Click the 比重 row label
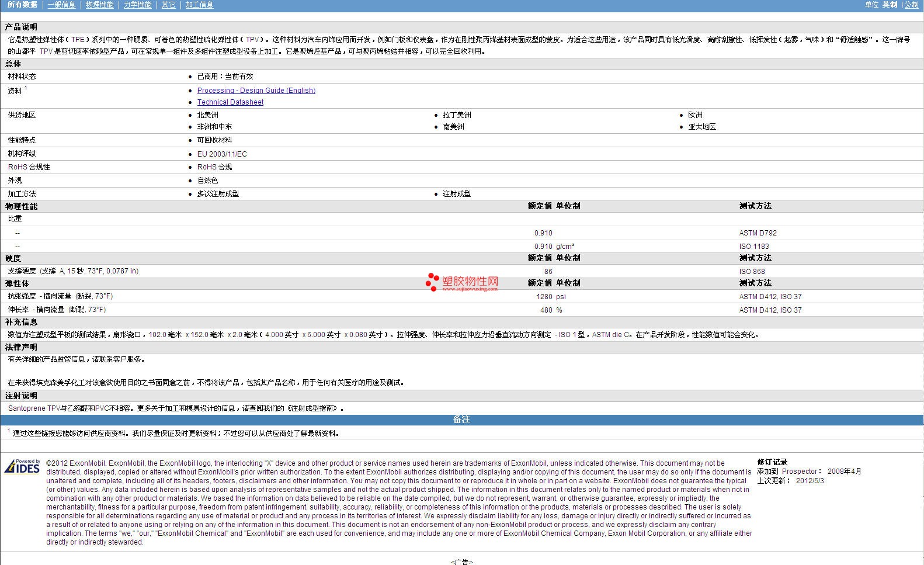This screenshot has height=565, width=924. (15, 219)
